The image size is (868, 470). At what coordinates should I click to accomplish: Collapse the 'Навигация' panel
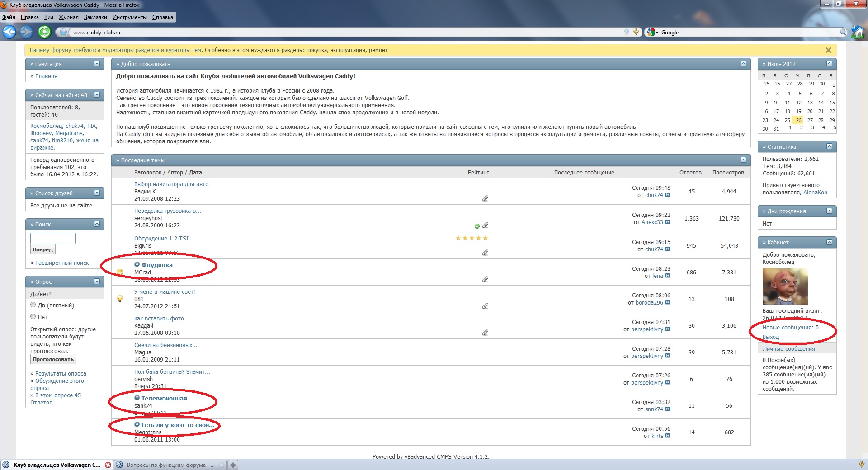click(97, 64)
